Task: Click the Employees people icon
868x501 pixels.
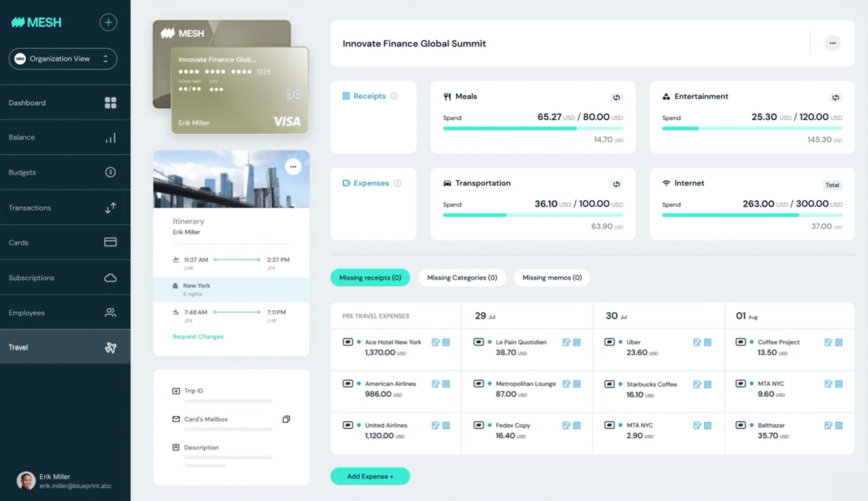Action: click(110, 313)
